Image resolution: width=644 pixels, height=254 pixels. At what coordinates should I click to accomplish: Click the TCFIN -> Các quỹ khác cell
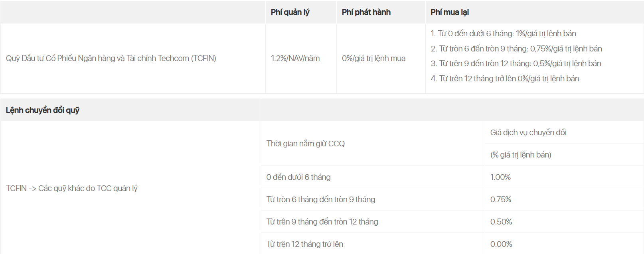(x=72, y=188)
